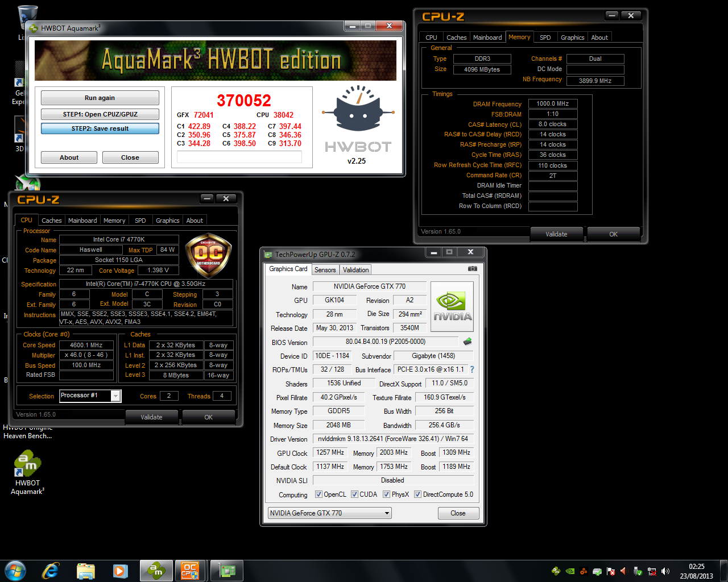Click Validate in CPU-Z memory window
This screenshot has height=582, width=728.
click(556, 234)
